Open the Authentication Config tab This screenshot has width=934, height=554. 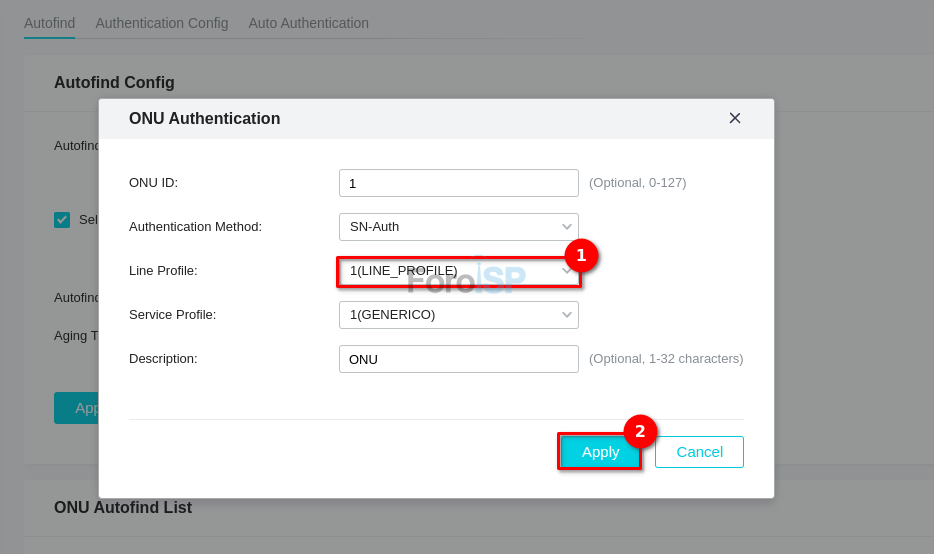[x=162, y=23]
